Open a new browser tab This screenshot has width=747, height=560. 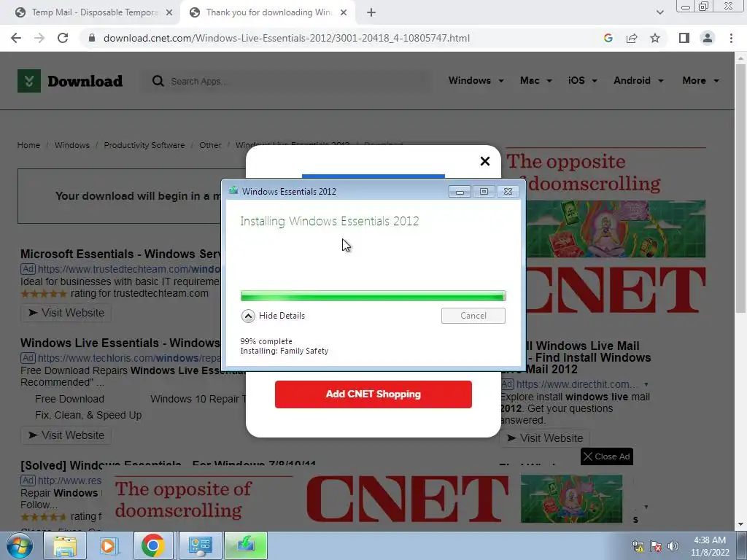(x=371, y=13)
